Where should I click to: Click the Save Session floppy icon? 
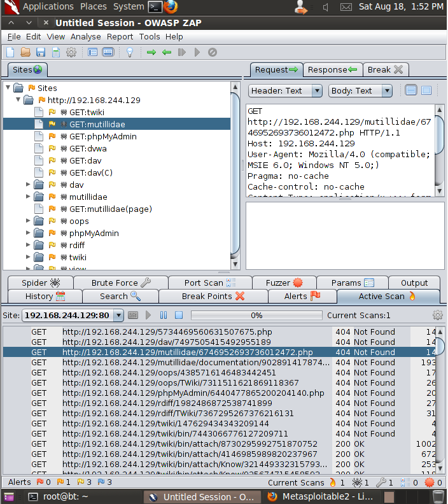(41, 52)
